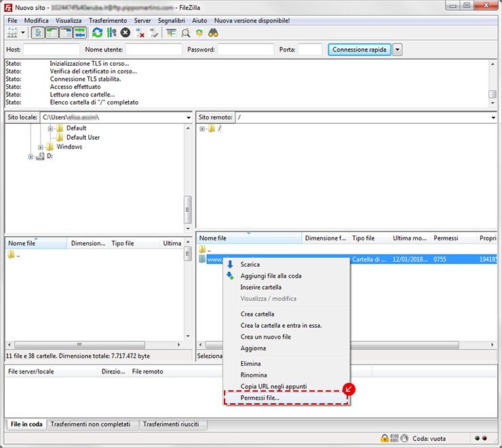Open the Server menu
Screen dimensions: 502x448
point(142,20)
